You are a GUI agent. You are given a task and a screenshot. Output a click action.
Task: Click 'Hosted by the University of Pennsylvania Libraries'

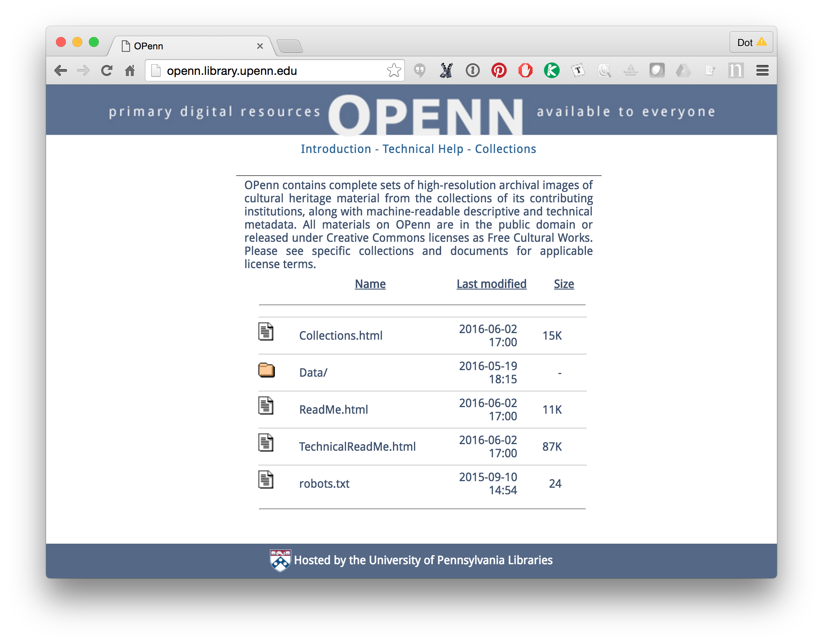click(423, 560)
